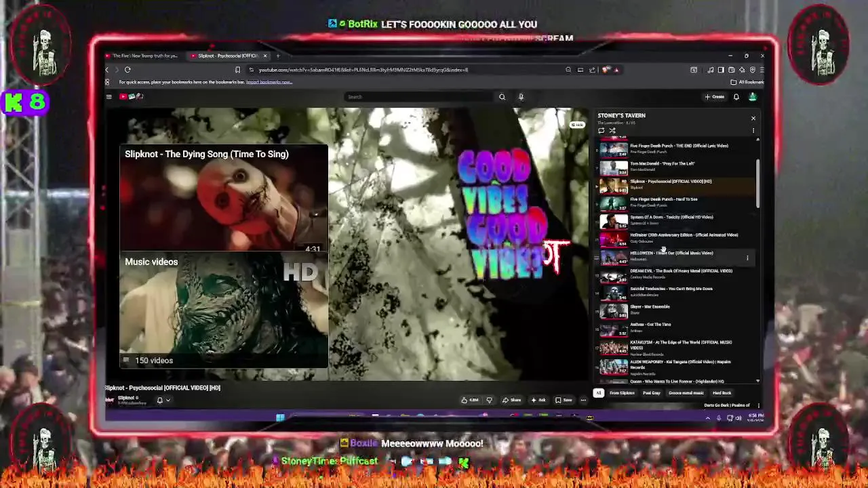The width and height of the screenshot is (868, 488).
Task: Open a new browser tab
Action: click(x=277, y=56)
